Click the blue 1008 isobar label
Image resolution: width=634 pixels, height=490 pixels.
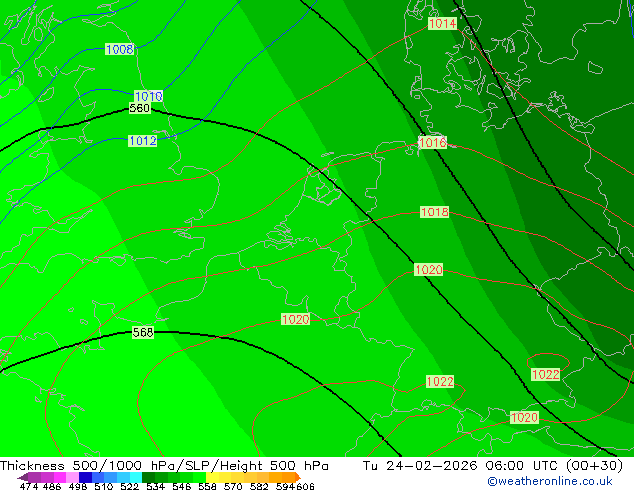tap(119, 49)
